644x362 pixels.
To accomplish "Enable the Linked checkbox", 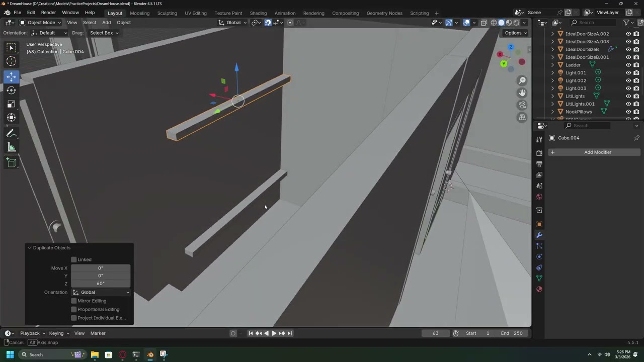I will coord(74,259).
